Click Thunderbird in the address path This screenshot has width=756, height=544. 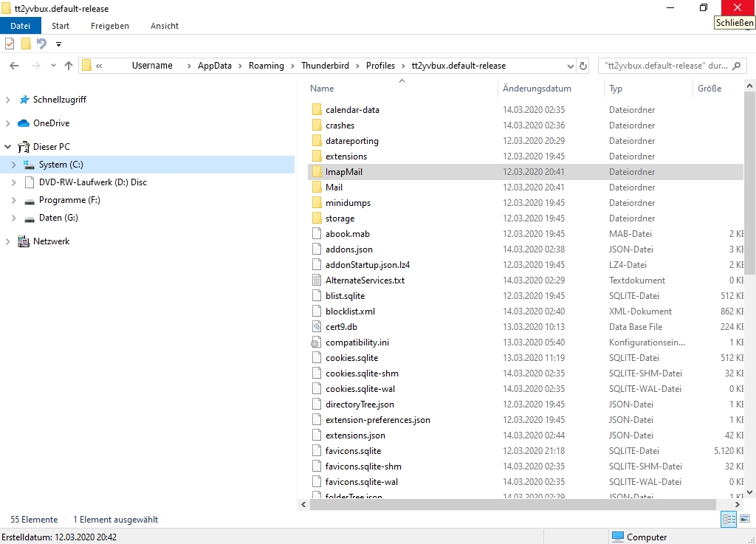tap(325, 66)
